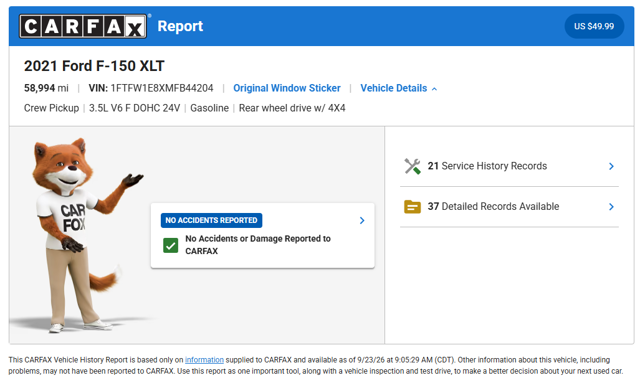The height and width of the screenshot is (383, 640).
Task: Click the wrench and screwdriver service icon
Action: [412, 166]
